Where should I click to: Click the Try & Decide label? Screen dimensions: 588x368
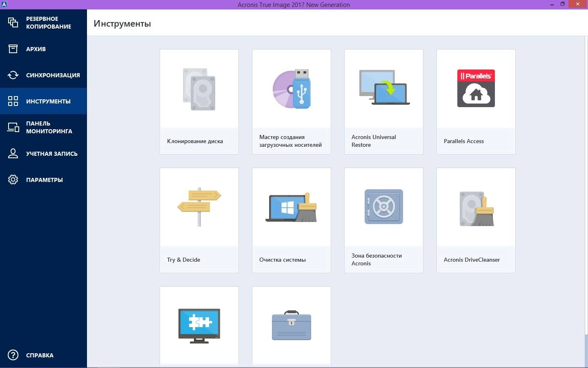(183, 260)
